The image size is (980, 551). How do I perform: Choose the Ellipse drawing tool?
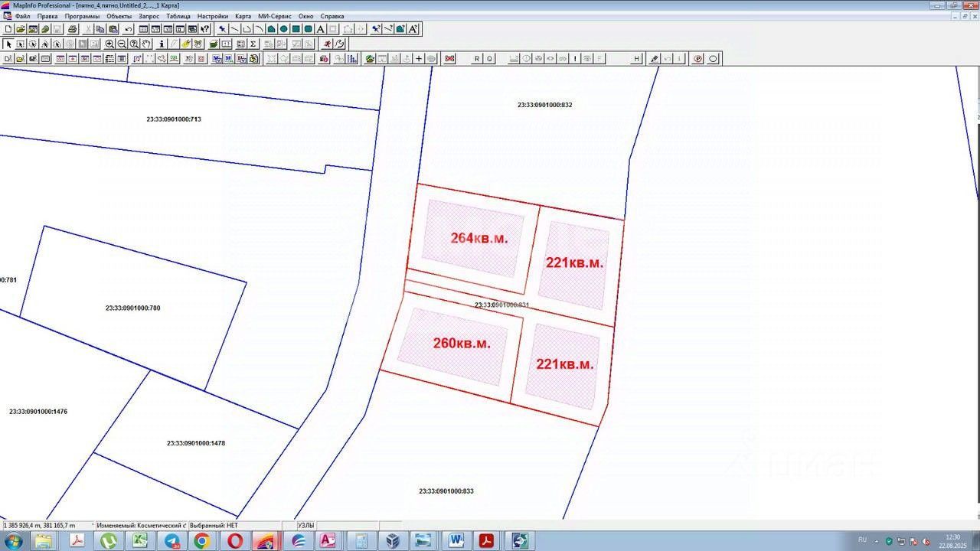pyautogui.click(x=283, y=29)
